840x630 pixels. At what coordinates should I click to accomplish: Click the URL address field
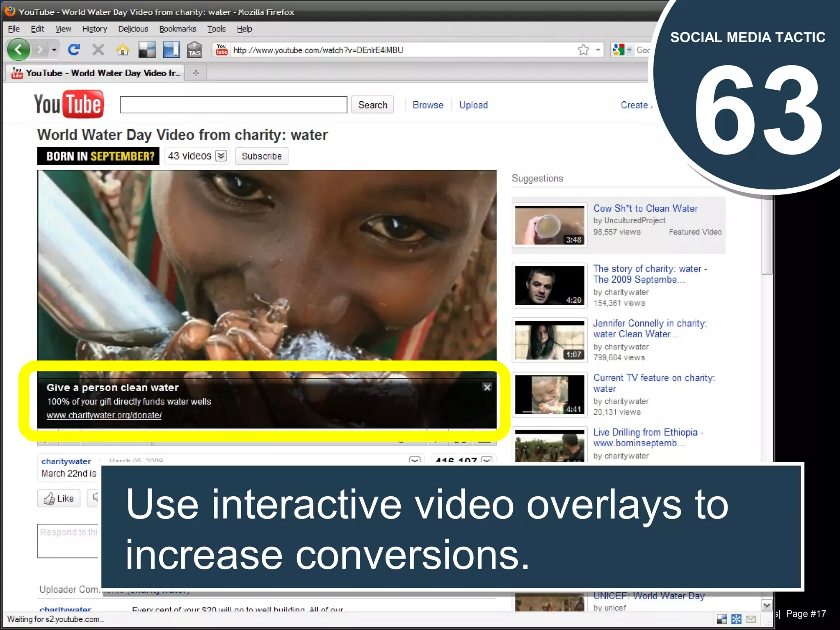click(402, 50)
